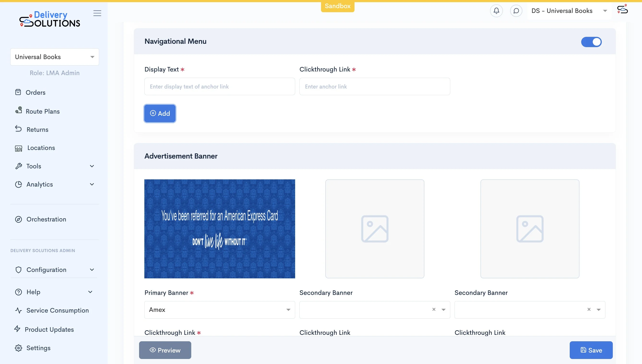Click the Orchestration compass icon

point(18,219)
